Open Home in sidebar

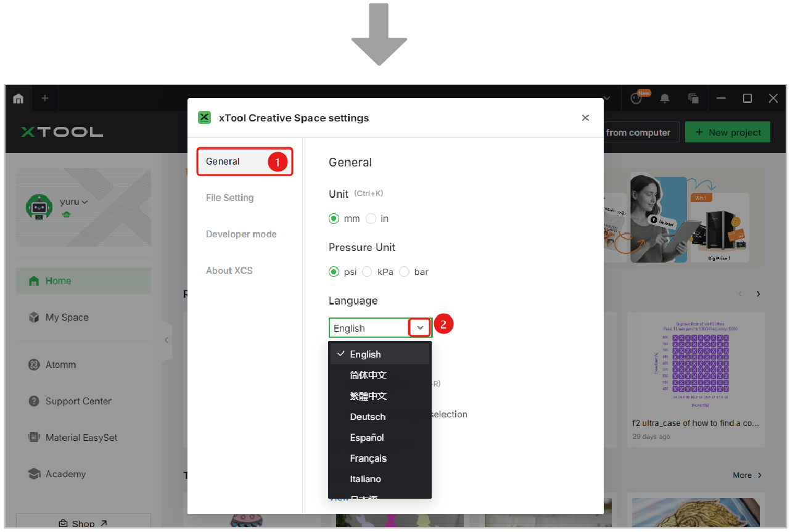coord(83,280)
